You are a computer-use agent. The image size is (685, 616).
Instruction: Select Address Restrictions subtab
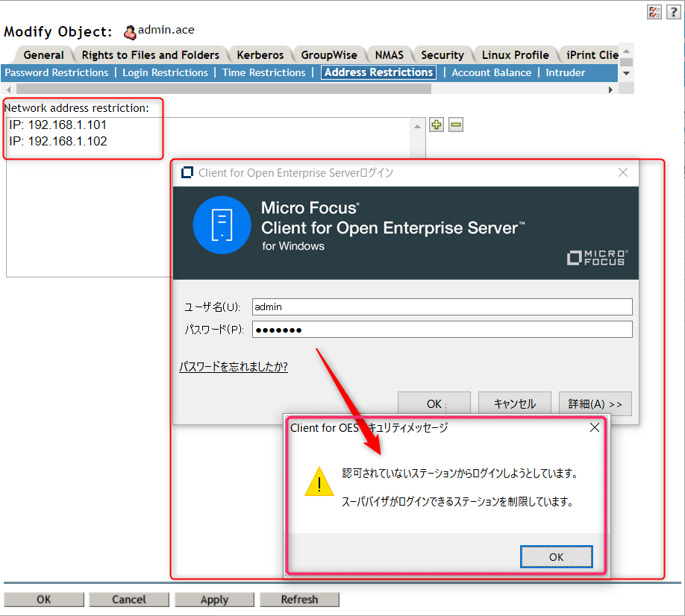[x=379, y=72]
